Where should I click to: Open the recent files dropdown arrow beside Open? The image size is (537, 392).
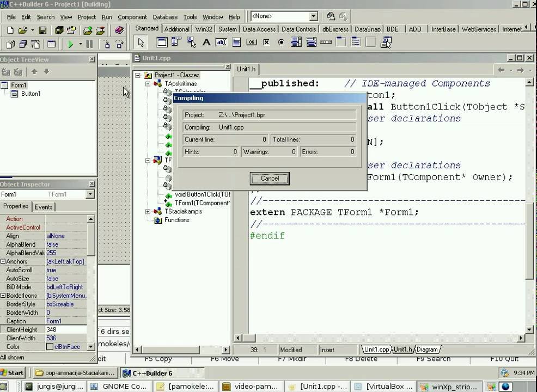coord(33,30)
